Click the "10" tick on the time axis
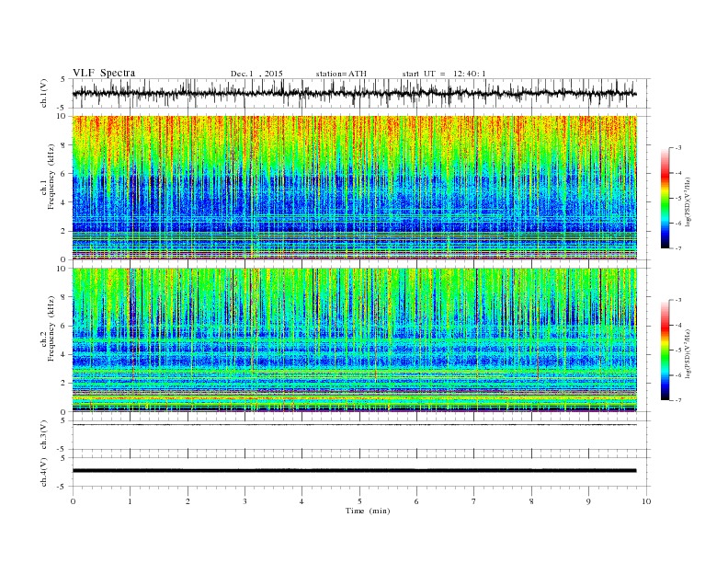The width and height of the screenshot is (728, 563). 646,501
